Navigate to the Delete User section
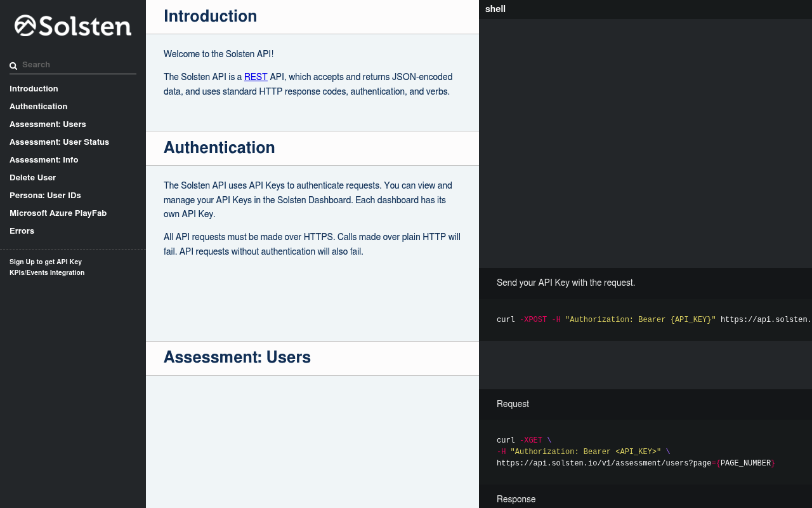Screen dimensions: 812x508 point(32,178)
